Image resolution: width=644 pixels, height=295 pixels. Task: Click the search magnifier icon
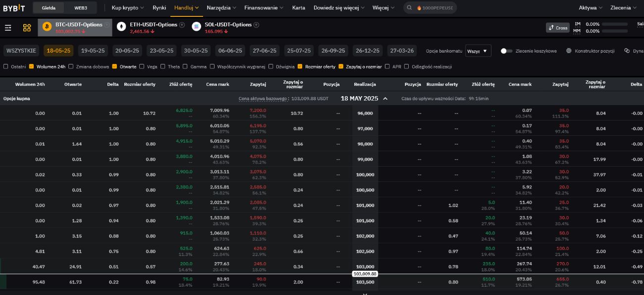(410, 8)
